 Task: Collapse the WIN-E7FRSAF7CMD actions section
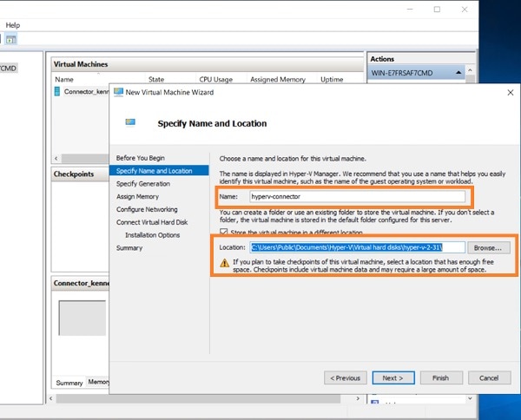click(x=458, y=73)
